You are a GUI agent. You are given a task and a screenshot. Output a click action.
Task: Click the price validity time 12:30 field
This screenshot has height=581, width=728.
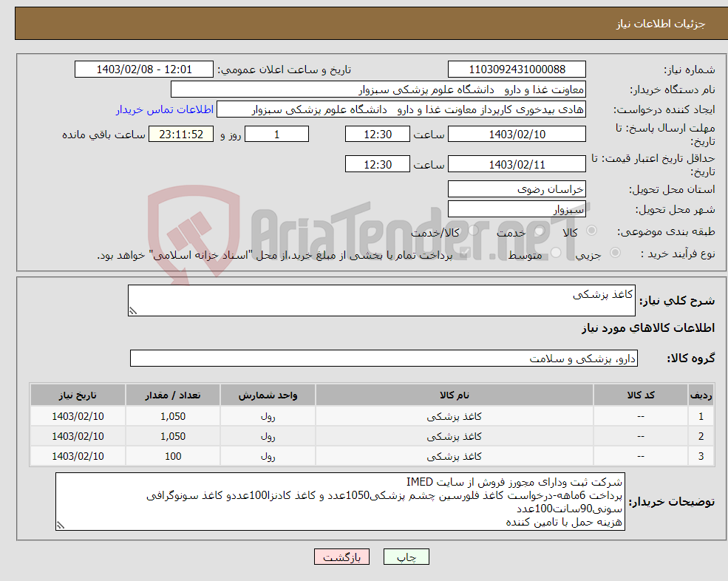point(378,164)
